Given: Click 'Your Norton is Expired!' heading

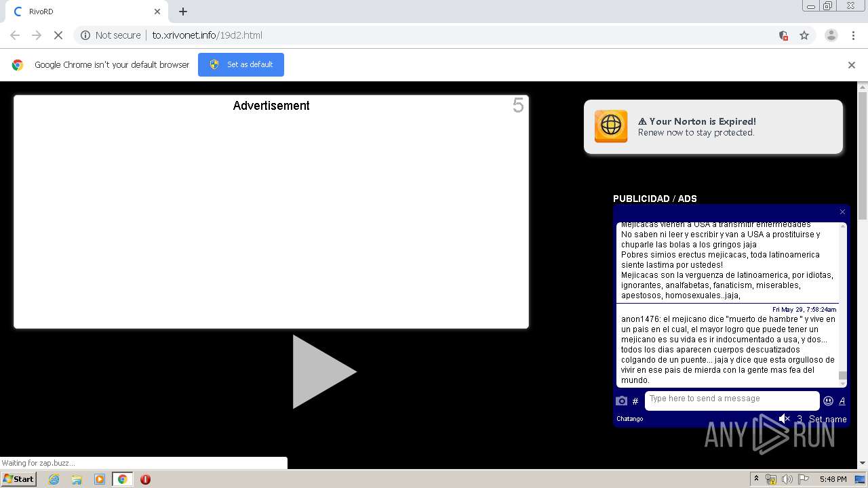Looking at the screenshot, I should [697, 121].
